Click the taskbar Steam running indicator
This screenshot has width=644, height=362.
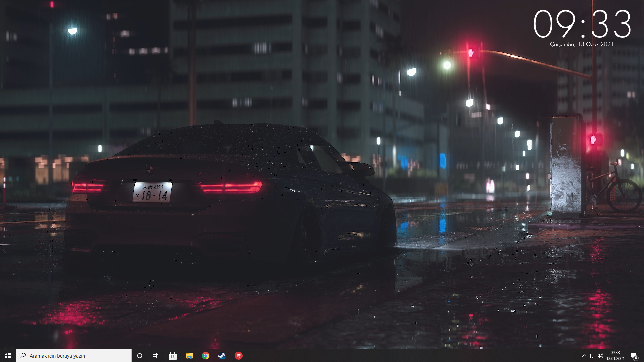222,361
